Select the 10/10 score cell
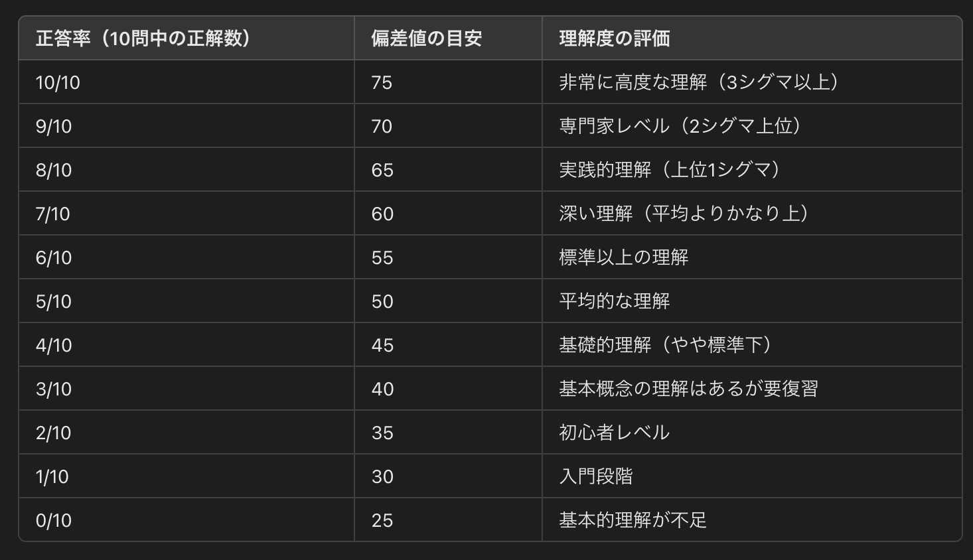The image size is (973, 560). click(58, 82)
